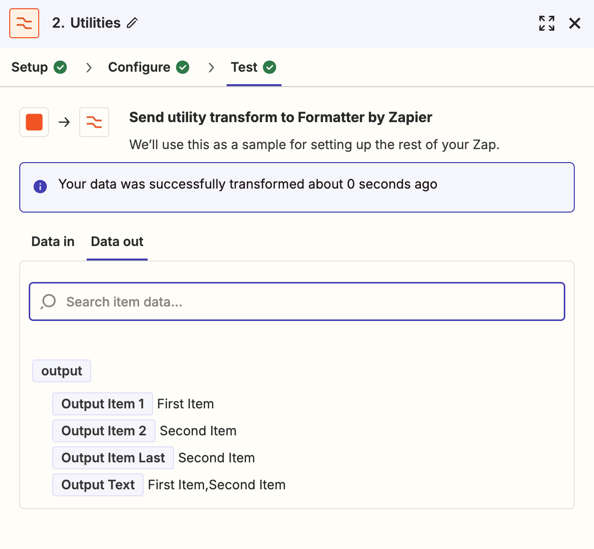The height and width of the screenshot is (549, 594).
Task: Click the magnifier icon in search box
Action: click(48, 302)
